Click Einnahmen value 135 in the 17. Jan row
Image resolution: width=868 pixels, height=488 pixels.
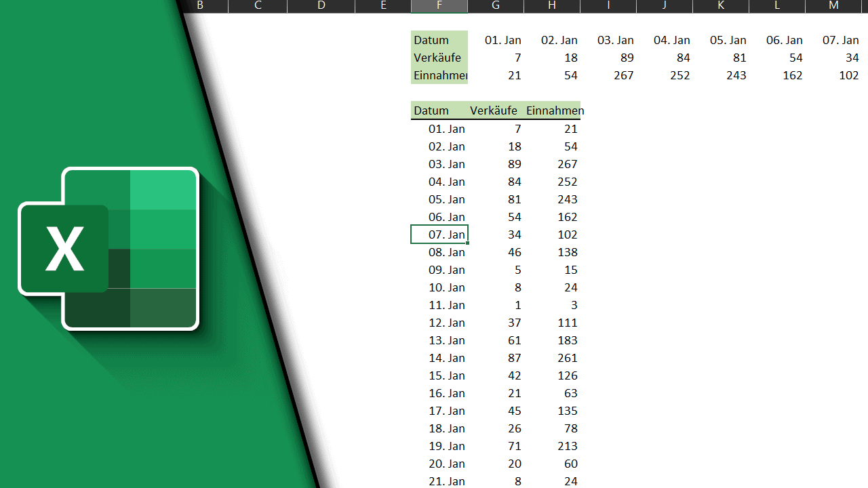[567, 411]
